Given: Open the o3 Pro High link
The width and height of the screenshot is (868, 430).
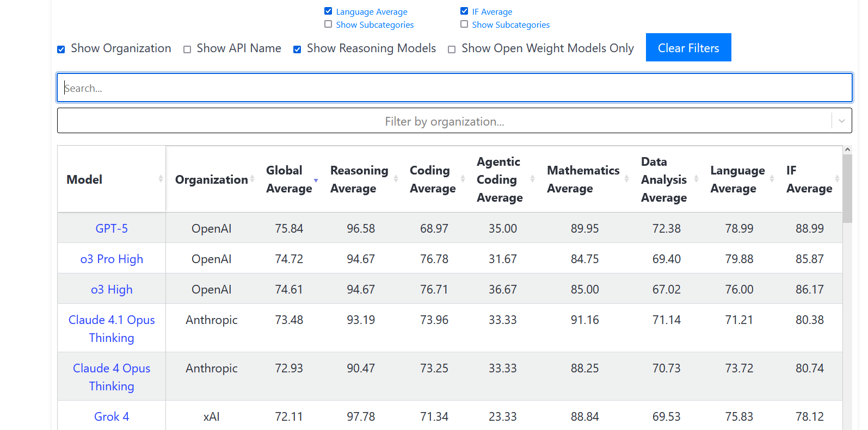Looking at the screenshot, I should click(x=112, y=259).
